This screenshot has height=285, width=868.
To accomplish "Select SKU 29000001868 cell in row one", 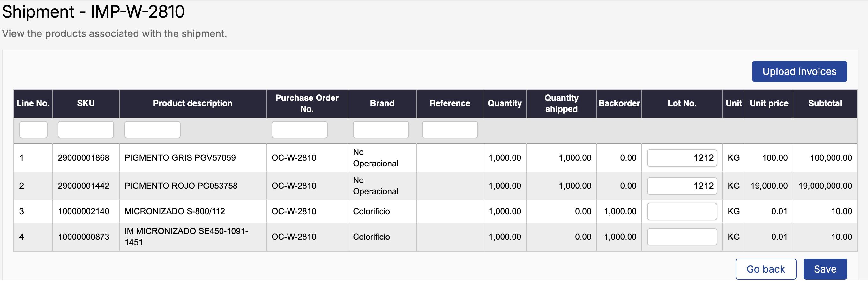I will tap(84, 158).
